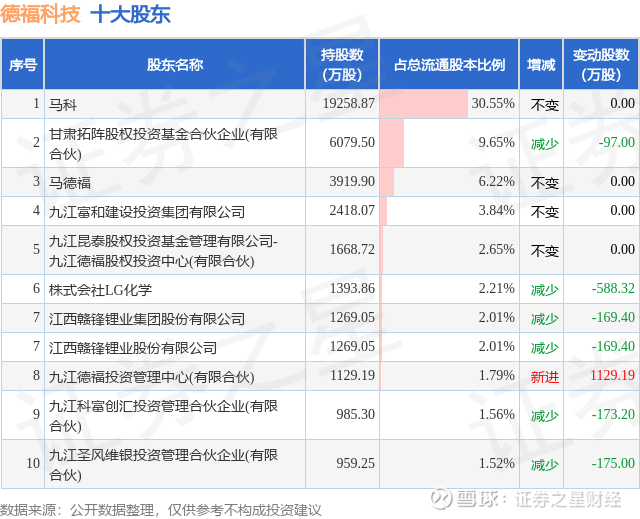640x519 pixels.
Task: Click shareholder 九江德福投资管理中心(有限合伙)
Action: pos(151,377)
